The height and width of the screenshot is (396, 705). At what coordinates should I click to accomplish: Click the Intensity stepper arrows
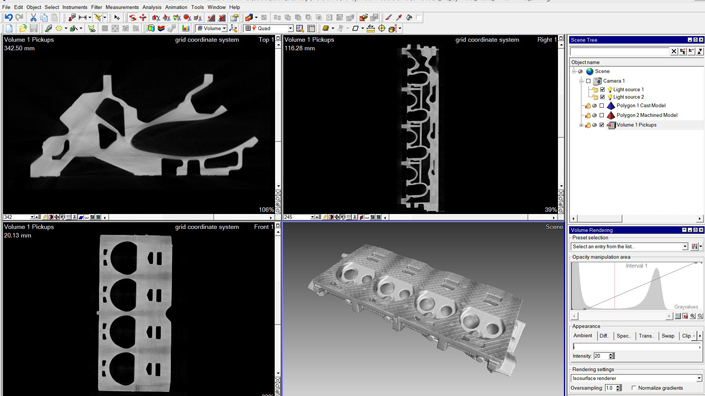coord(611,356)
